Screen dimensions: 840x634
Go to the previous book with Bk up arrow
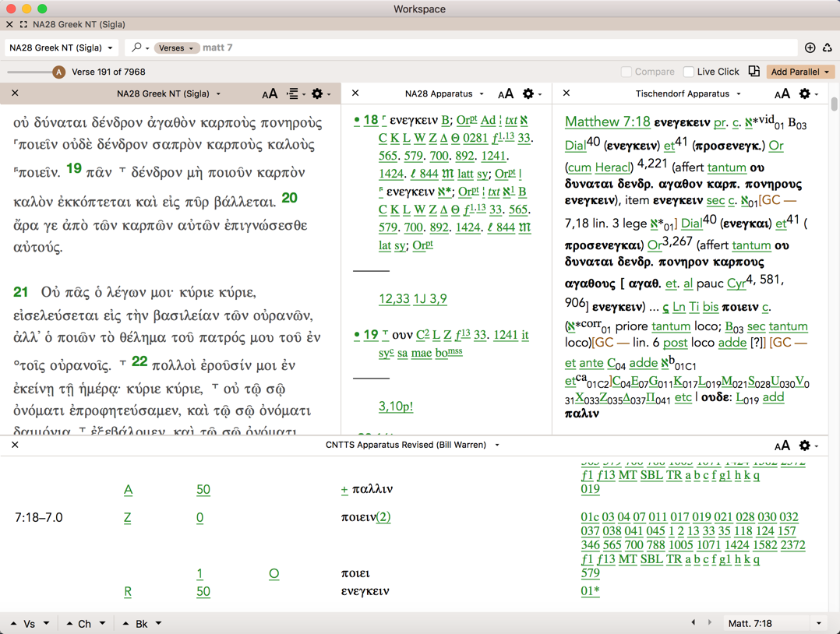pos(126,623)
